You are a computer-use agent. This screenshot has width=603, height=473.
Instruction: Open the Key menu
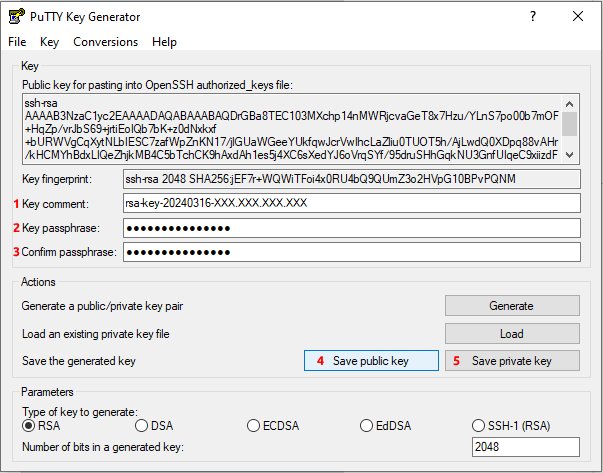point(49,42)
